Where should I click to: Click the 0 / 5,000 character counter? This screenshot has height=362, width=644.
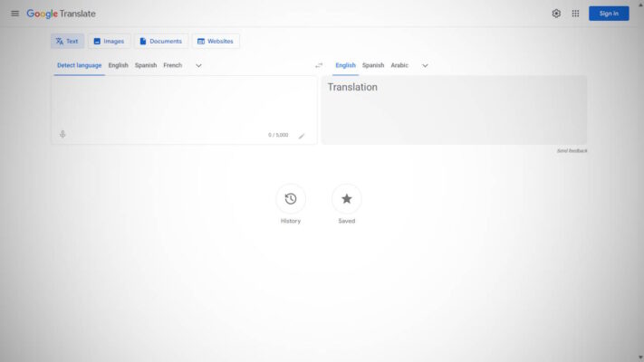278,135
